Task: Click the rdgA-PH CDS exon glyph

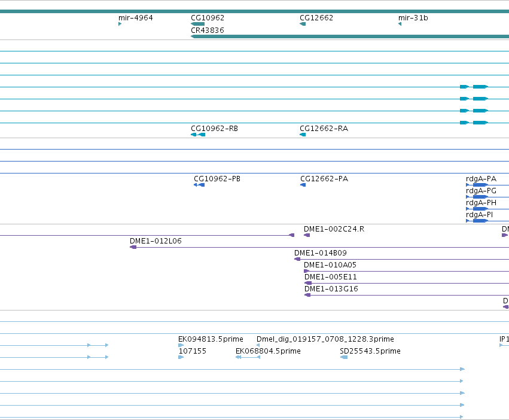Action: tap(480, 209)
